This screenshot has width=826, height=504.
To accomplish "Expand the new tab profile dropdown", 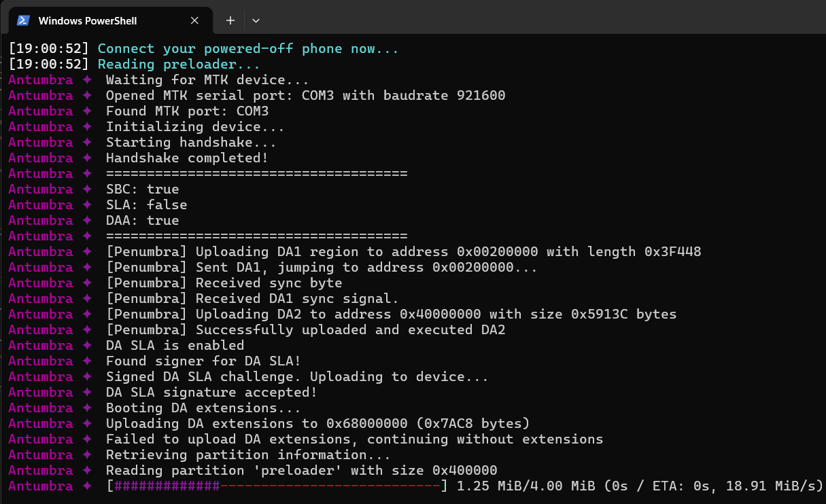I will (x=256, y=20).
